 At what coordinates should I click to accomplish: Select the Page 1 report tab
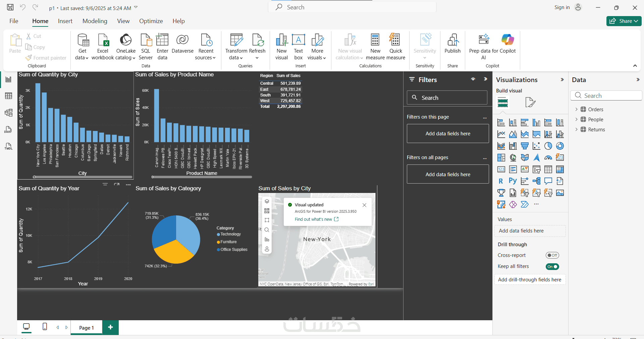click(x=87, y=328)
